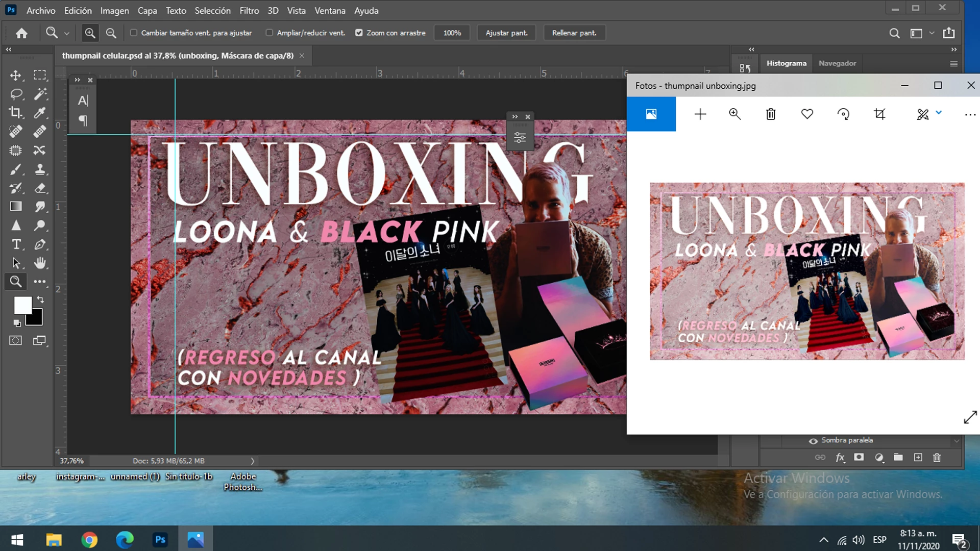980x551 pixels.
Task: Select the Move tool
Action: tap(16, 76)
